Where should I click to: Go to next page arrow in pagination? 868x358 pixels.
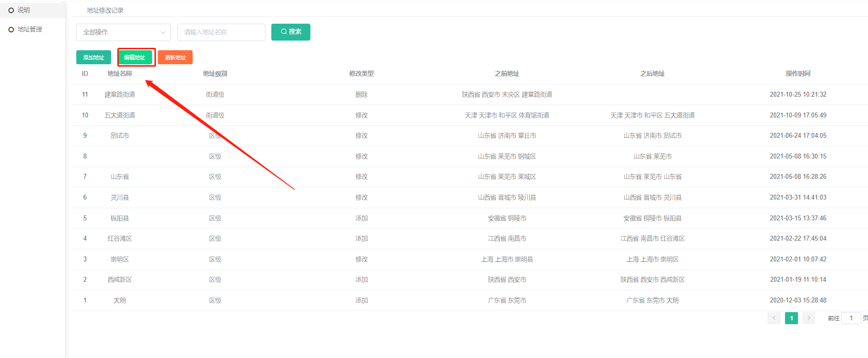(x=809, y=318)
